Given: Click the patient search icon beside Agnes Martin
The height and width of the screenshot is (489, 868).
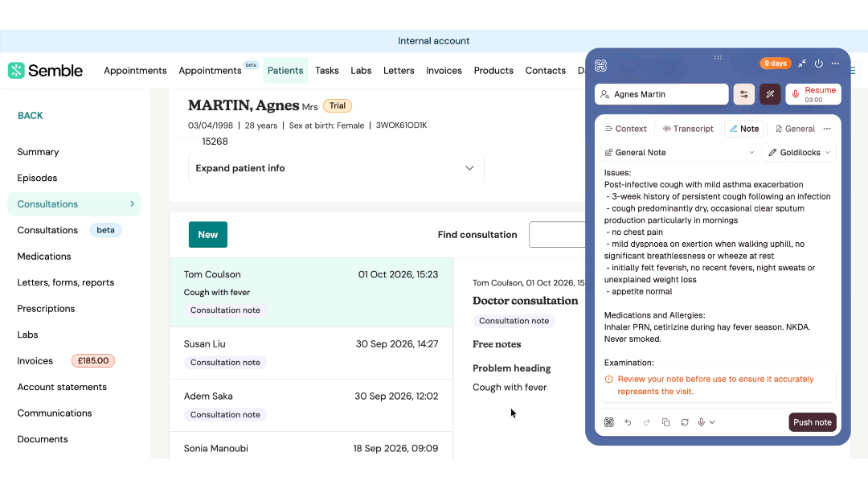Looking at the screenshot, I should click(x=604, y=94).
